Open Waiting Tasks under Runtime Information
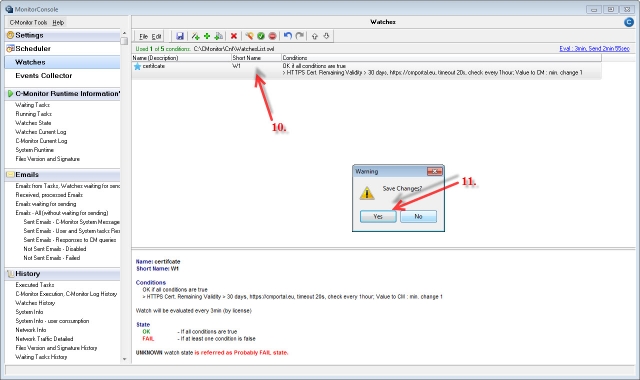This screenshot has width=640, height=380. tap(33, 105)
